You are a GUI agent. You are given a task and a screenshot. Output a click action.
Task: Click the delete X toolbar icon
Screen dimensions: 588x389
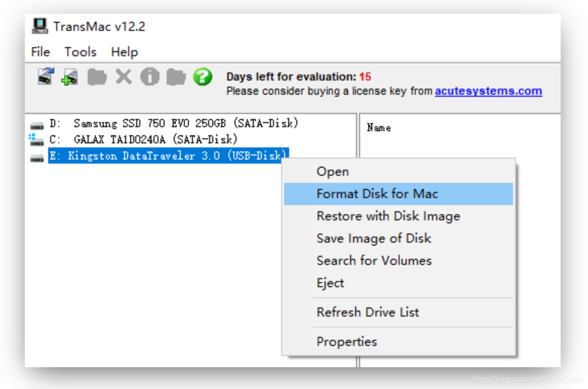(124, 77)
